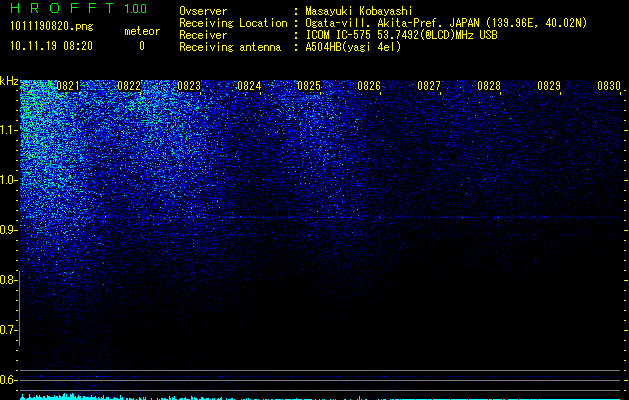Image resolution: width=629 pixels, height=400 pixels.
Task: Click the 0824 time marker
Action: click(249, 86)
